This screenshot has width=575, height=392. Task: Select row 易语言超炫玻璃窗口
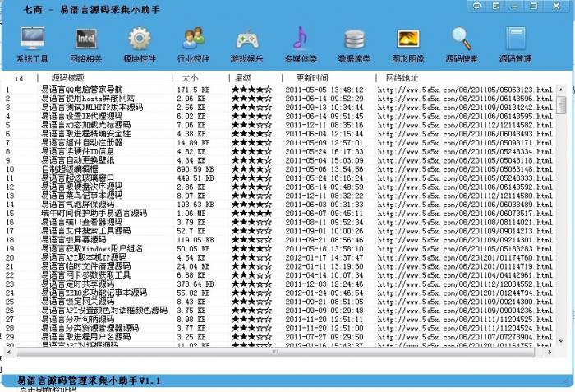coord(279,178)
